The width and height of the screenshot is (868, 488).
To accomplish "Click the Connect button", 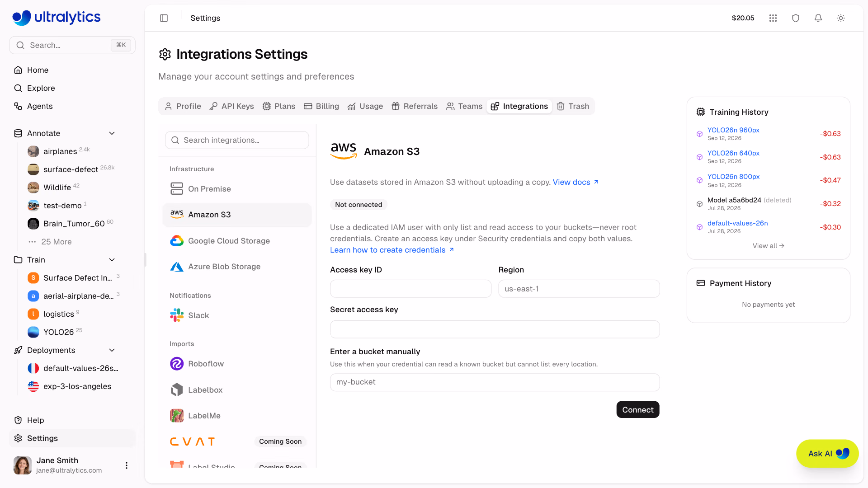I will point(637,410).
